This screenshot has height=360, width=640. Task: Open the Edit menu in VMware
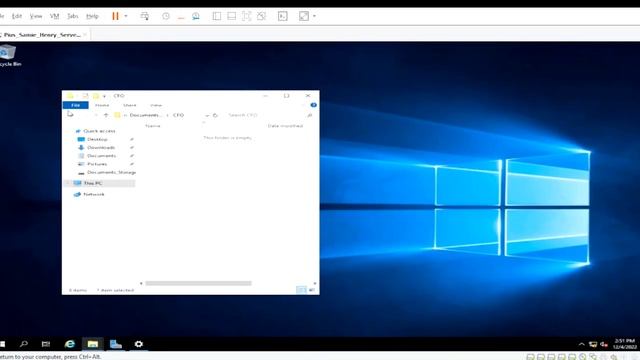click(x=17, y=16)
